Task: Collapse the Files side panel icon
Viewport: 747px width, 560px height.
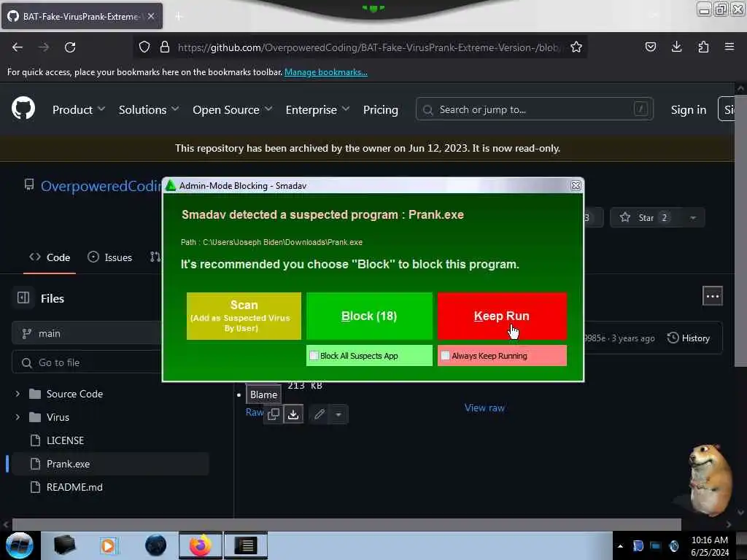Action: [23, 298]
